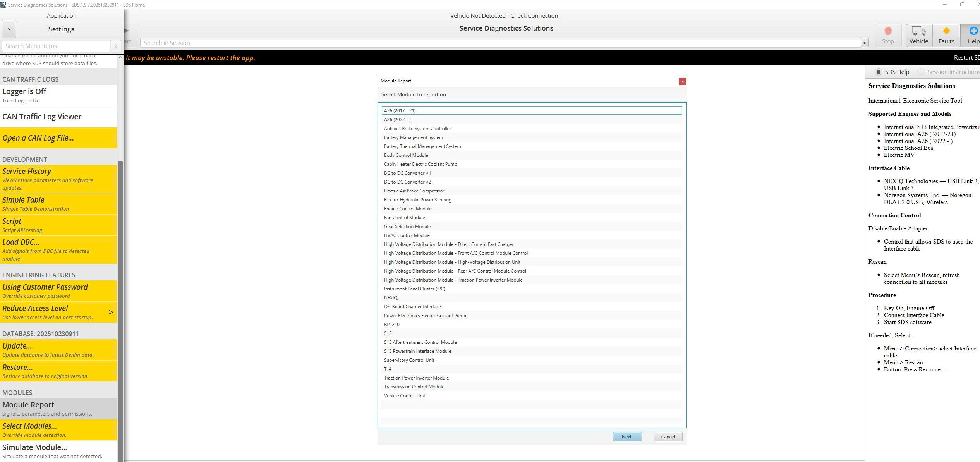Expand Reduce Access Level options

[111, 312]
